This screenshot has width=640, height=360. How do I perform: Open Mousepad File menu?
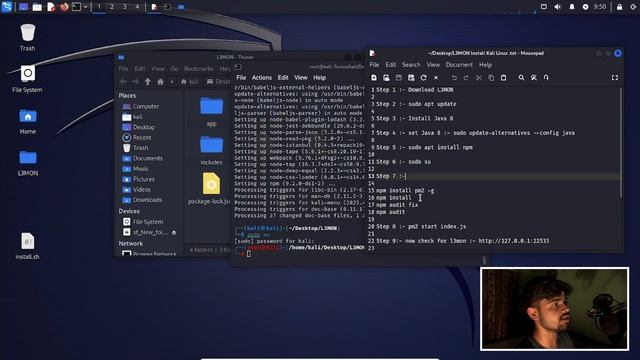[374, 65]
